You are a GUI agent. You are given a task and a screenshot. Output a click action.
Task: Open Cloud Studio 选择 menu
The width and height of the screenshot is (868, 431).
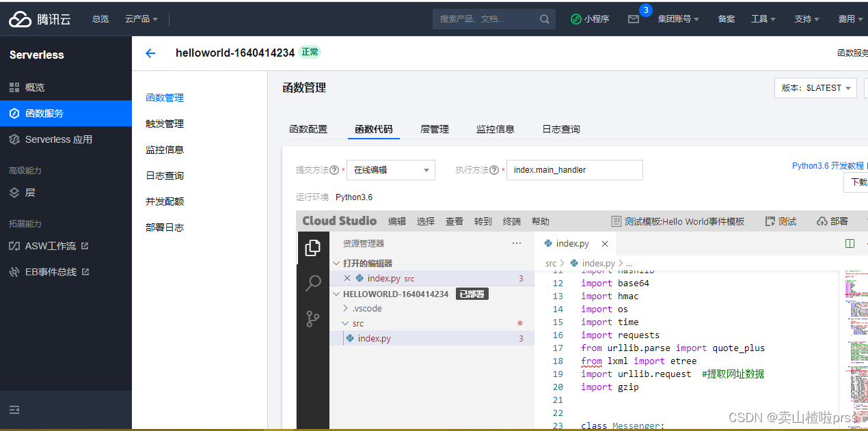click(x=426, y=221)
